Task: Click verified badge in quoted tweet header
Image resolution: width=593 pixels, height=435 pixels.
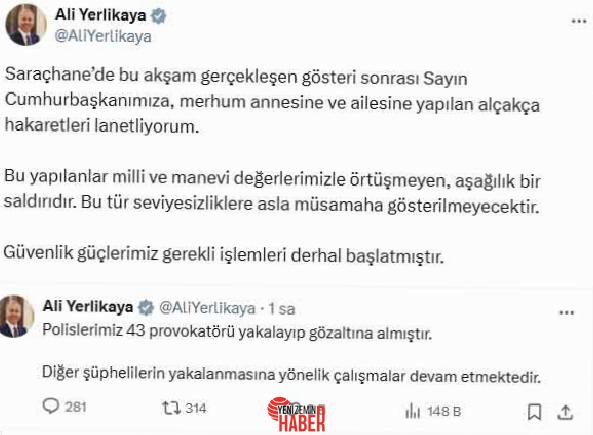Action: coord(146,308)
